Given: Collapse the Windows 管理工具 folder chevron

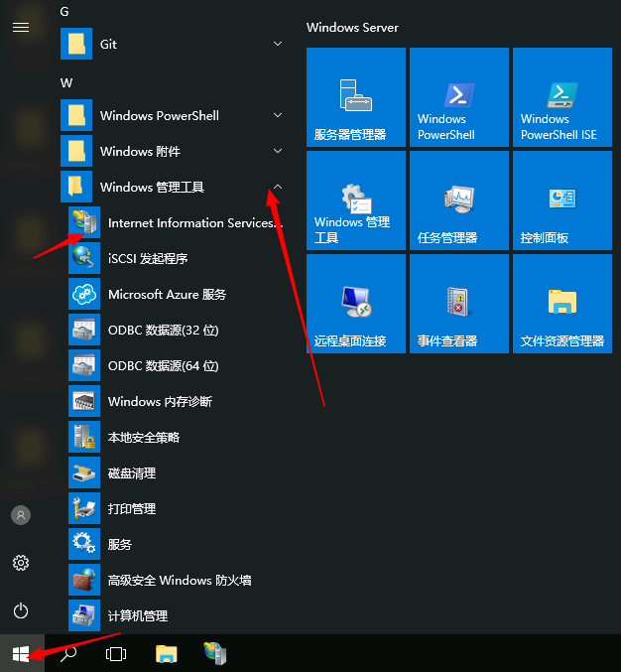Looking at the screenshot, I should pyautogui.click(x=278, y=187).
